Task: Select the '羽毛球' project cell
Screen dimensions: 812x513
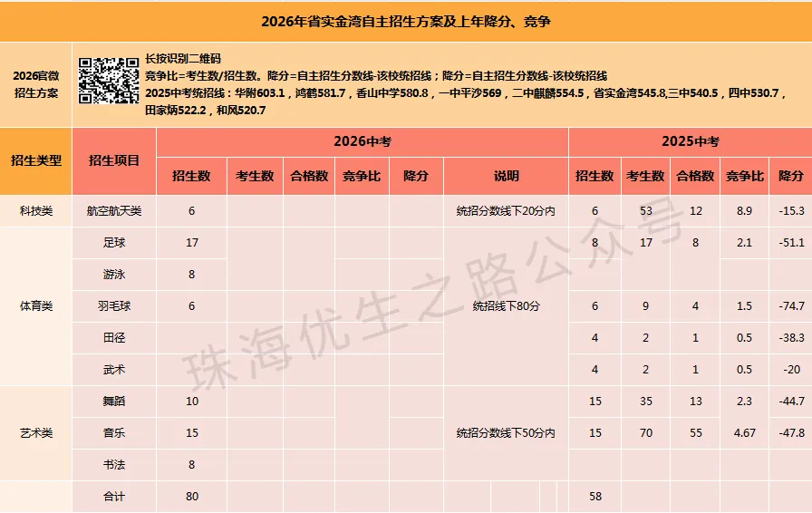Action: click(114, 306)
